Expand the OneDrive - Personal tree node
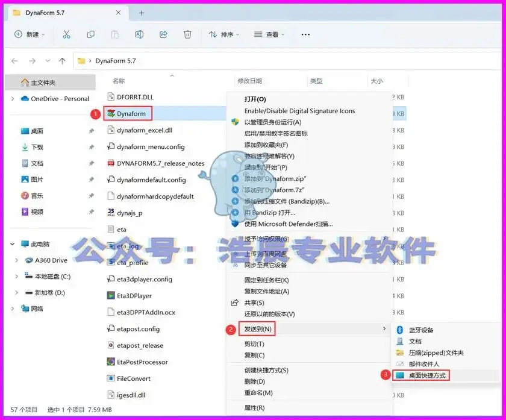The height and width of the screenshot is (420, 506). [13, 99]
